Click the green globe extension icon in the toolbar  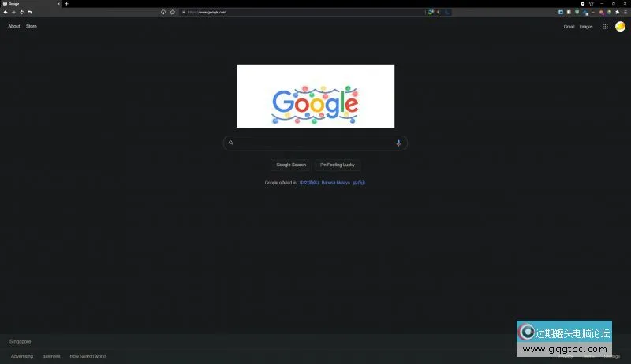[609, 12]
